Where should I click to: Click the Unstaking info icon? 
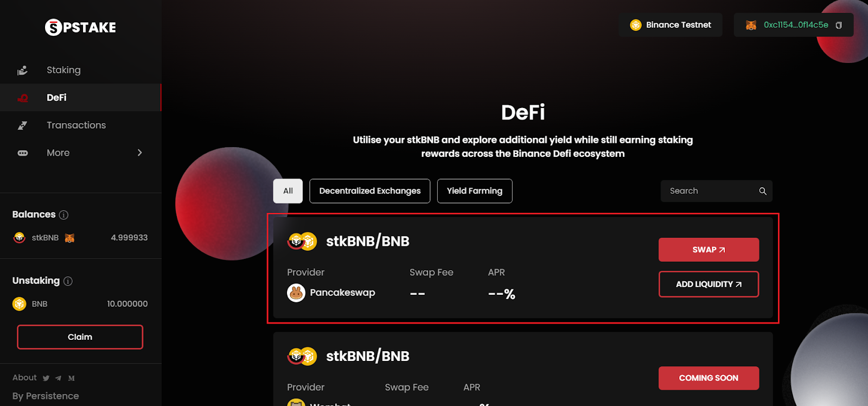pos(68,281)
